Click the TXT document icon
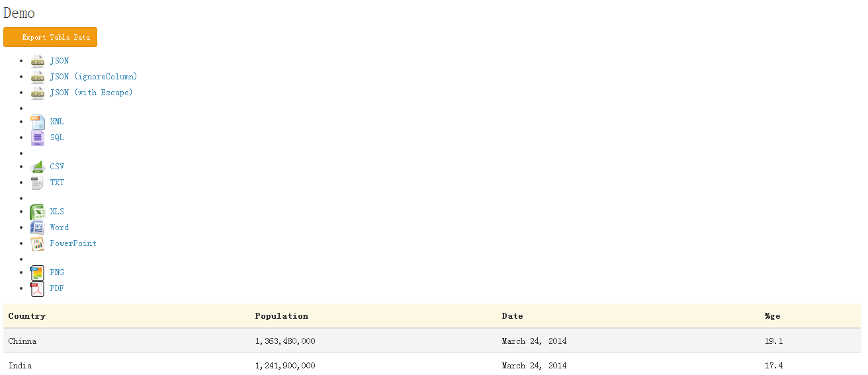This screenshot has width=868, height=375. pyautogui.click(x=38, y=183)
